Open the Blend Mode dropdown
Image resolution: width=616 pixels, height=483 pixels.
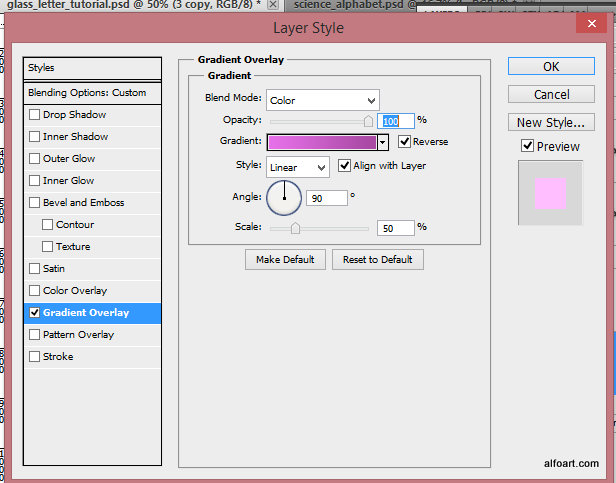point(322,100)
